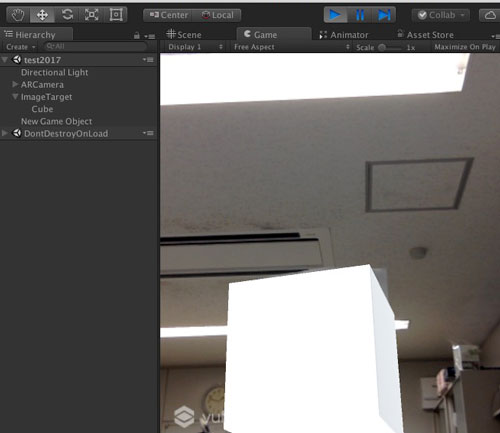This screenshot has height=433, width=500.
Task: Click the Play button
Action: click(335, 15)
